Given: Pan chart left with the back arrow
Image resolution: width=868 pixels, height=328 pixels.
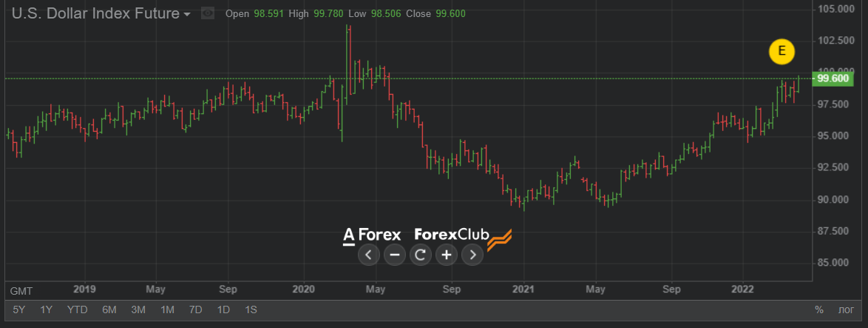Looking at the screenshot, I should tap(369, 255).
